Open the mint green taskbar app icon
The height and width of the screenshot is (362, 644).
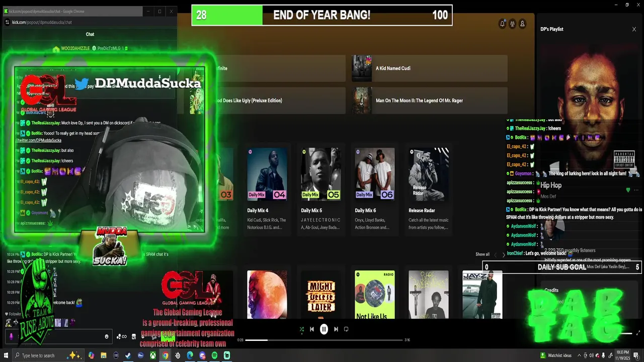coord(227,355)
